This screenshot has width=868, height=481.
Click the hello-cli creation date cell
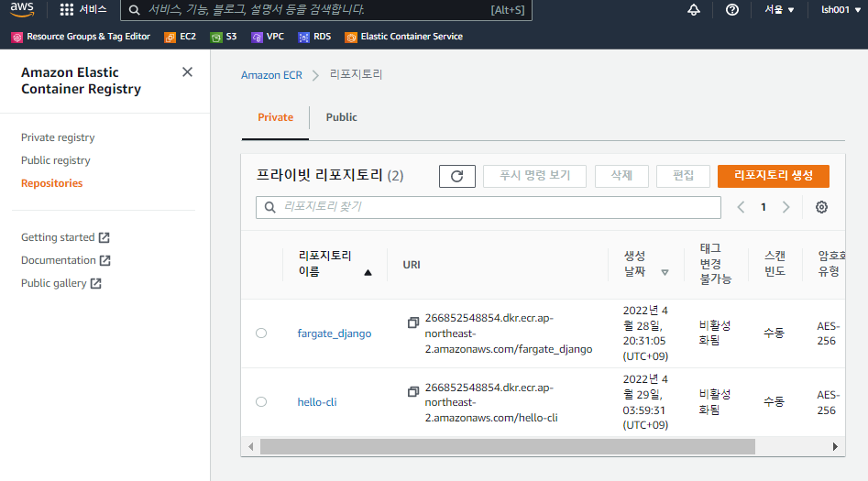[x=645, y=402]
